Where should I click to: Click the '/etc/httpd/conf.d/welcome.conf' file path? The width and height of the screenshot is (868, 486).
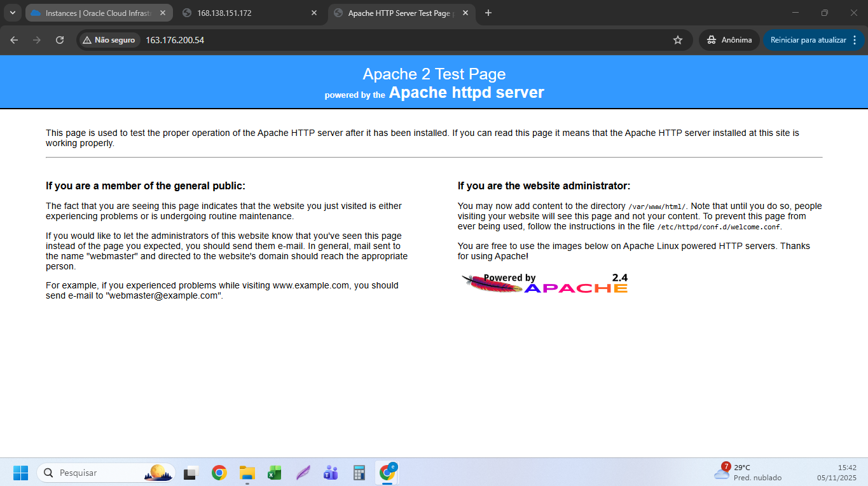point(719,227)
